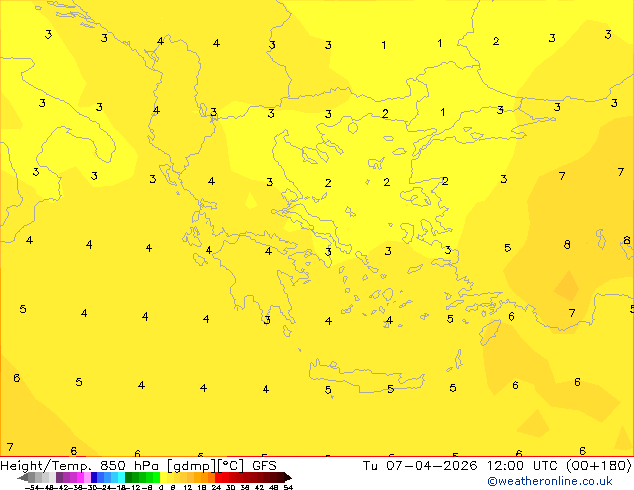
Task: Select the '(00+180)' forecast offset text
Action: click(598, 466)
